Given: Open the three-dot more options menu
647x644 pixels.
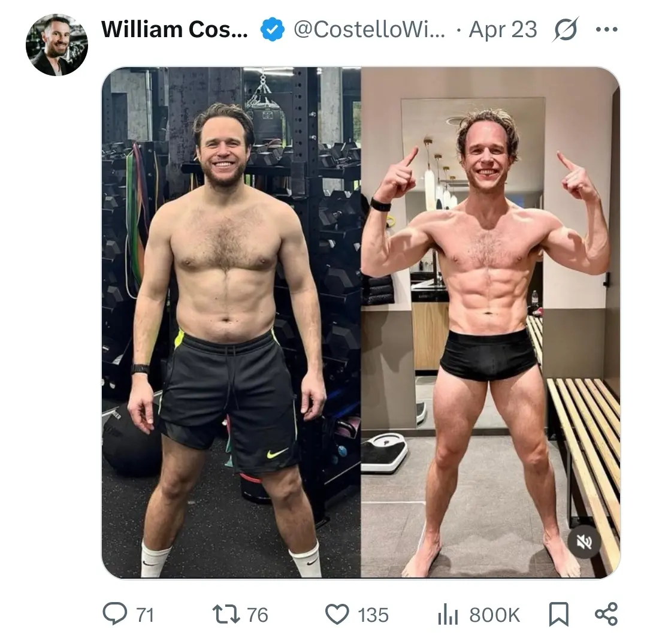Looking at the screenshot, I should click(606, 29).
